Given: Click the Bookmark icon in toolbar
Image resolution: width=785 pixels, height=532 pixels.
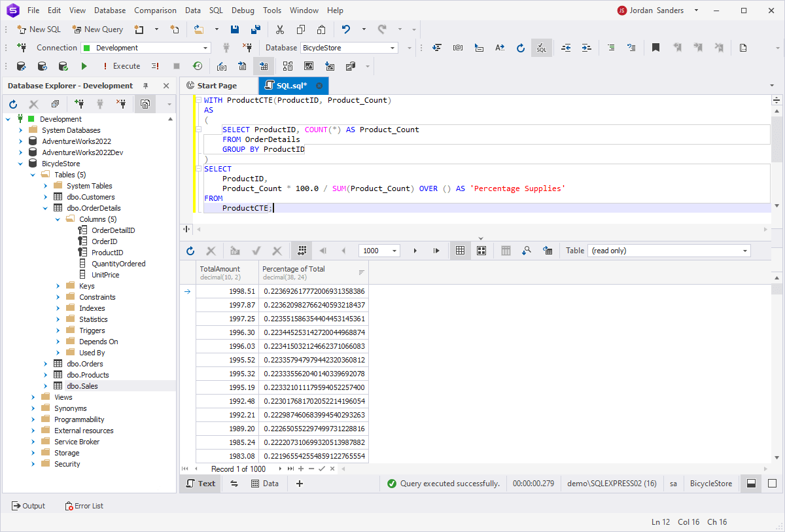Looking at the screenshot, I should tap(655, 48).
